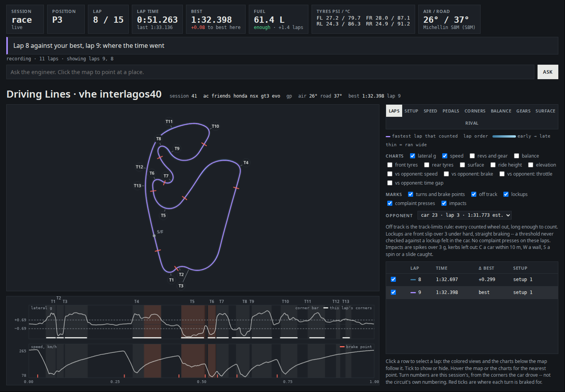Viewport: 565px width, 392px height.
Task: Select lap 8 time 1:32.697
Action: click(x=447, y=279)
